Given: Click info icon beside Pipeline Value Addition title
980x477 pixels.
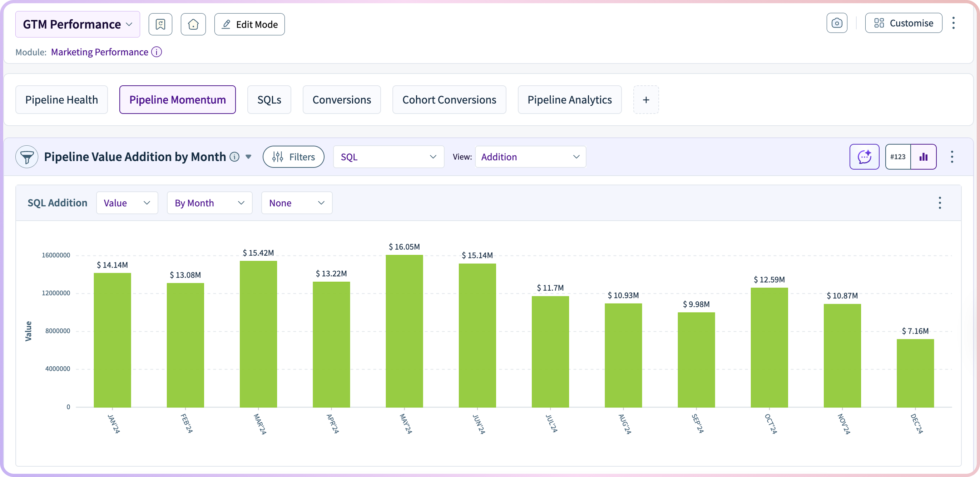Looking at the screenshot, I should [x=235, y=157].
